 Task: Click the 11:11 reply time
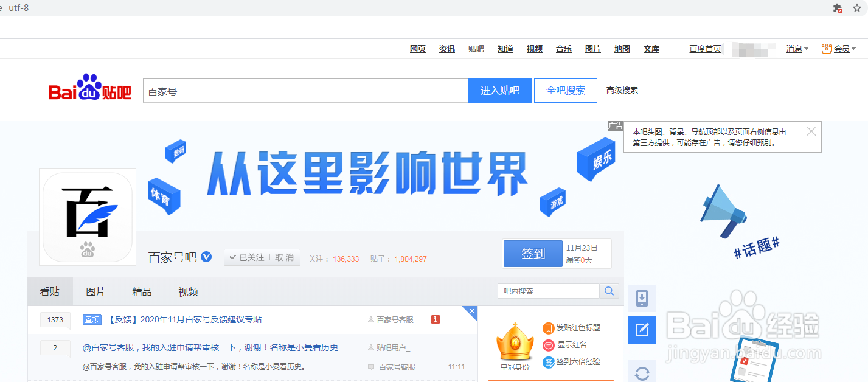[456, 367]
